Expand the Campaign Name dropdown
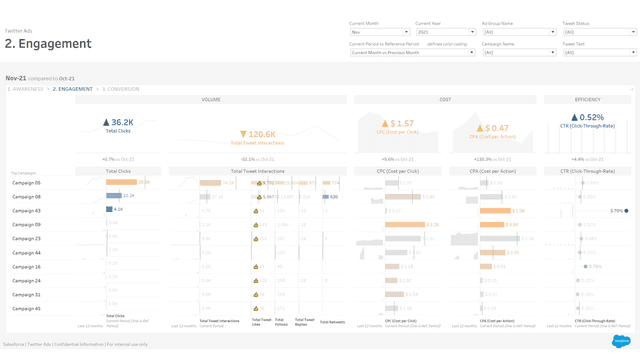 coord(519,52)
